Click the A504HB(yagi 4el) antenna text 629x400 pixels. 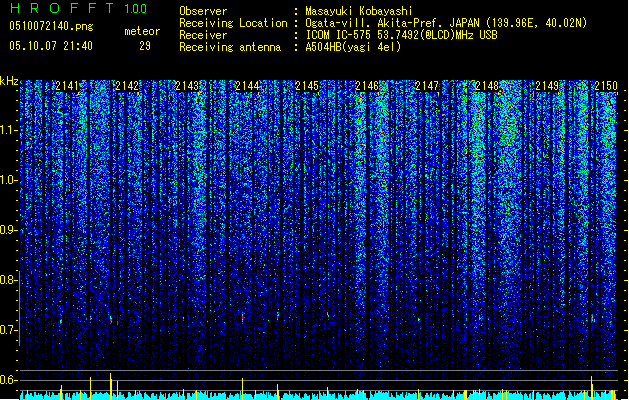[x=353, y=47]
